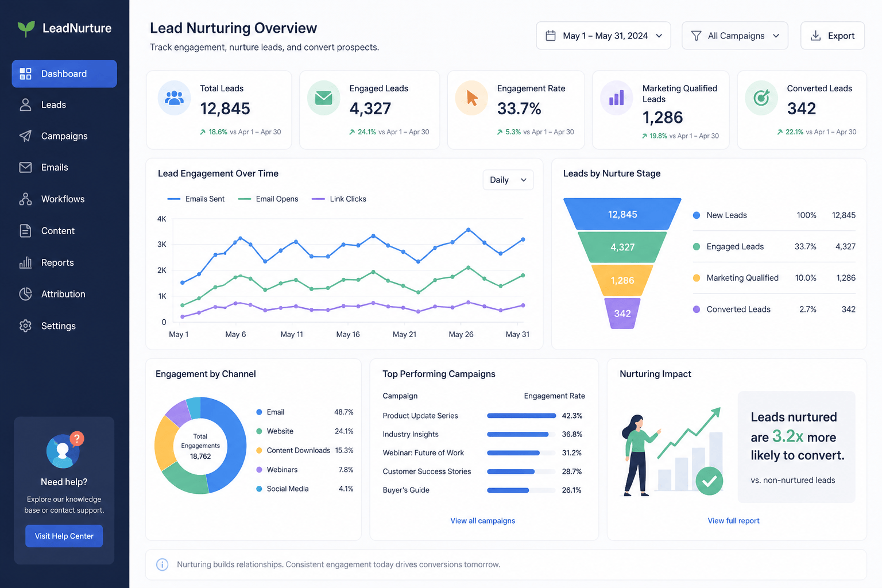This screenshot has width=882, height=588.
Task: Click the Visit Help Center button
Action: 64,536
